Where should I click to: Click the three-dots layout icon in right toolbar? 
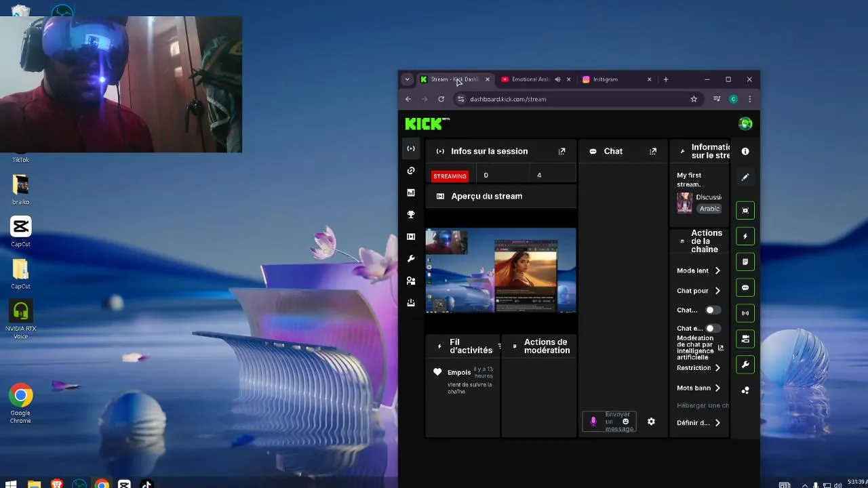[x=745, y=390]
